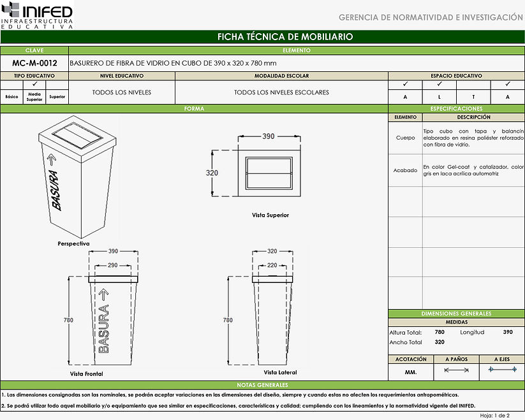The height and width of the screenshot is (420, 525).
Task: Click the "Perspectiva" caption
Action: click(73, 243)
